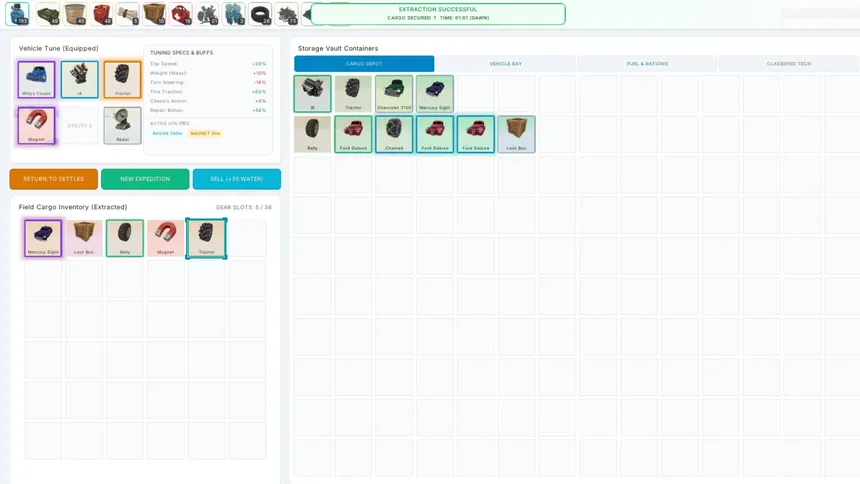This screenshot has width=860, height=484.
Task: Select the first-aid medkit resource icon
Action: pyautogui.click(x=181, y=14)
